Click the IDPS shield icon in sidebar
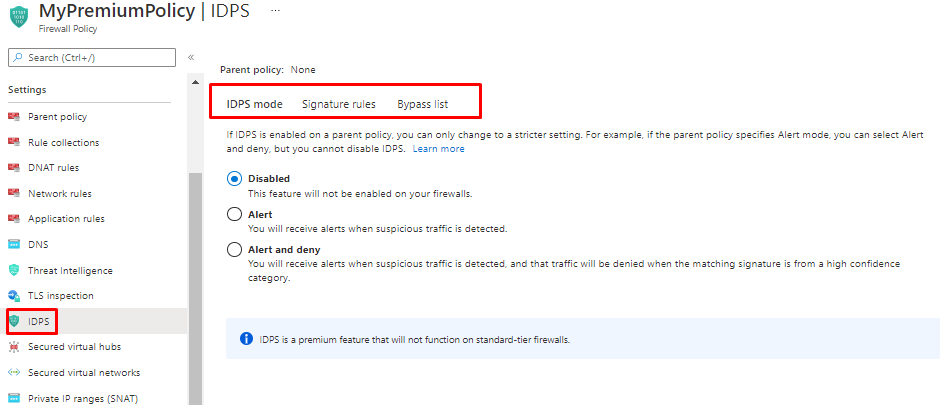 14,321
